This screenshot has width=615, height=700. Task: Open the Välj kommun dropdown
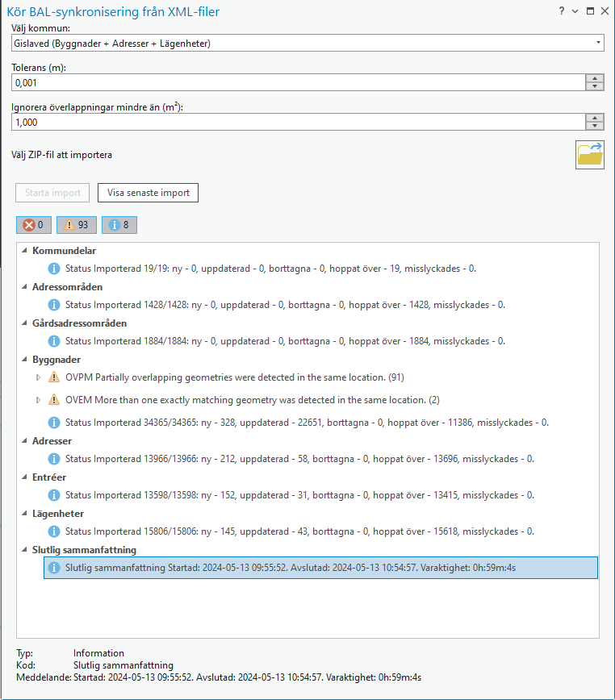(598, 43)
